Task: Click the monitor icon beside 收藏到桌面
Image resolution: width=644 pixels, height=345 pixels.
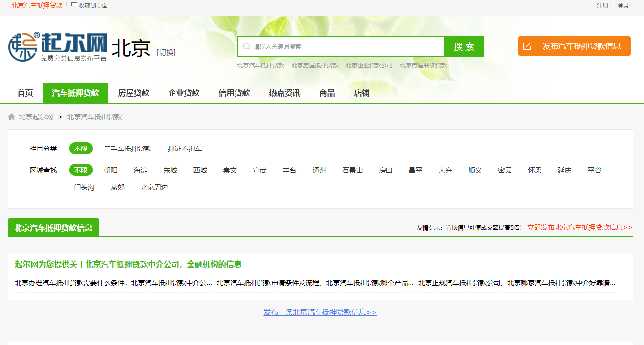Action: coord(74,5)
